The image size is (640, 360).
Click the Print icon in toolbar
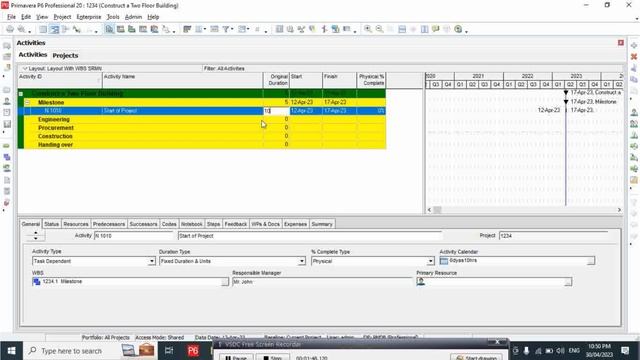[x=10, y=29]
